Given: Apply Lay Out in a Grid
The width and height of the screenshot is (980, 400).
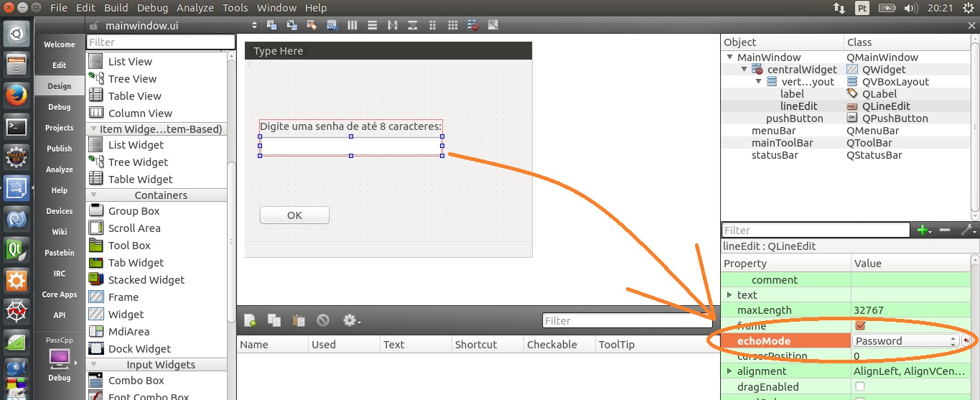Looking at the screenshot, I should pos(452,25).
